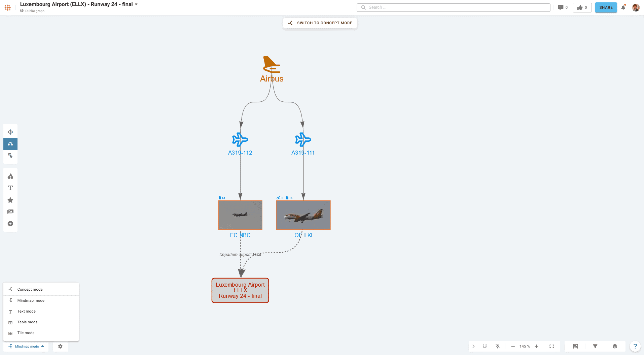The width and height of the screenshot is (644, 355).
Task: Click the Share button
Action: 606,7
